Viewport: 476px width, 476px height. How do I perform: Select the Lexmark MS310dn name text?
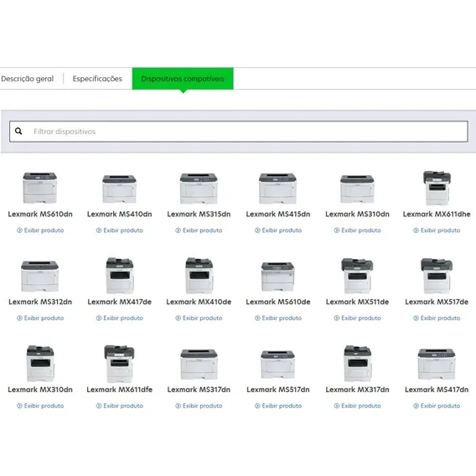coord(357,214)
